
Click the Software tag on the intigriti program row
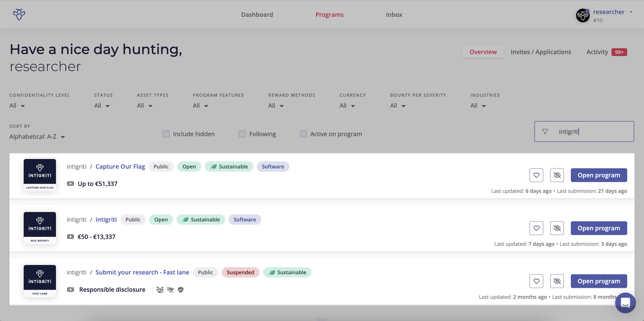tap(245, 220)
